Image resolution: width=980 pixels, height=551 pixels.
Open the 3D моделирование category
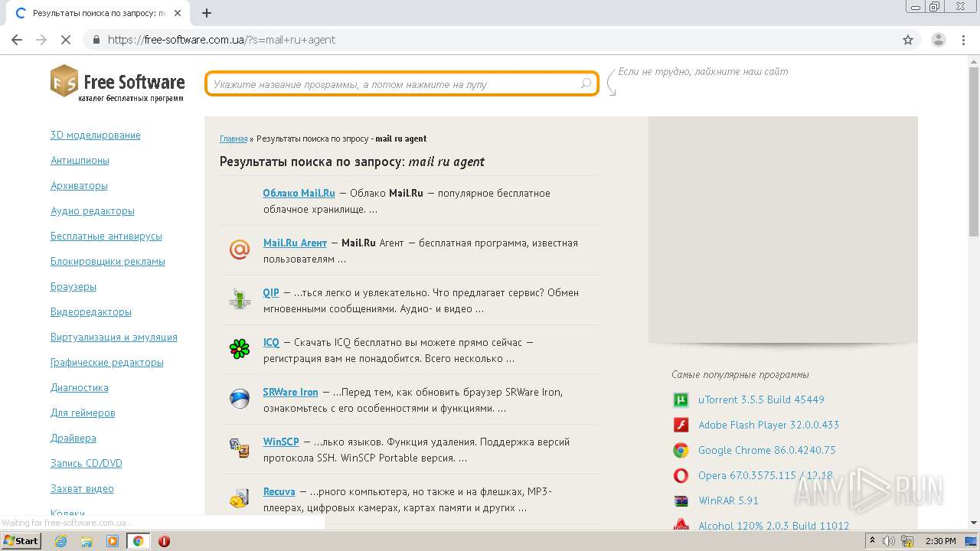pyautogui.click(x=96, y=135)
